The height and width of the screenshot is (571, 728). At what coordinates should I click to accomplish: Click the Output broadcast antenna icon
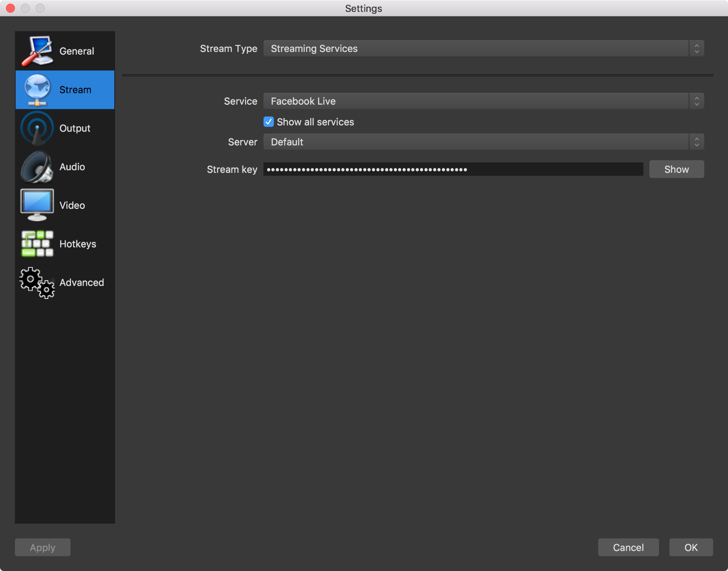[x=37, y=128]
